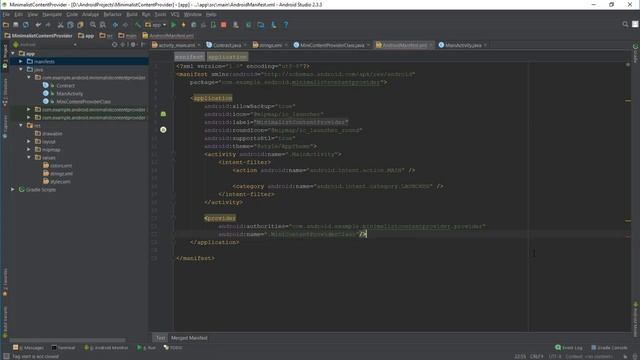Expand the mipmap folder arrow

29,149
